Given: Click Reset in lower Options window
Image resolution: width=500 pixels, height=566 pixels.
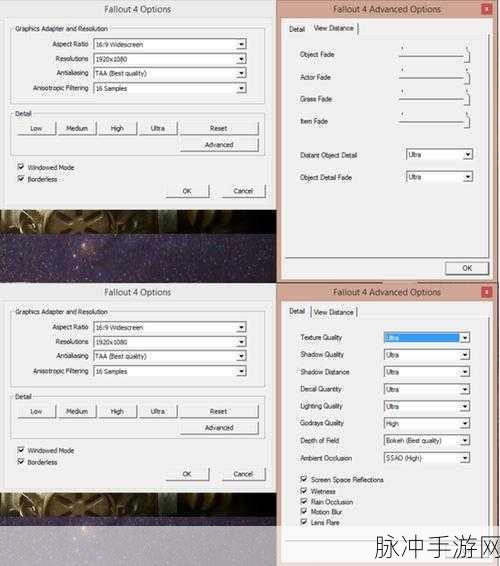Looking at the screenshot, I should click(219, 412).
